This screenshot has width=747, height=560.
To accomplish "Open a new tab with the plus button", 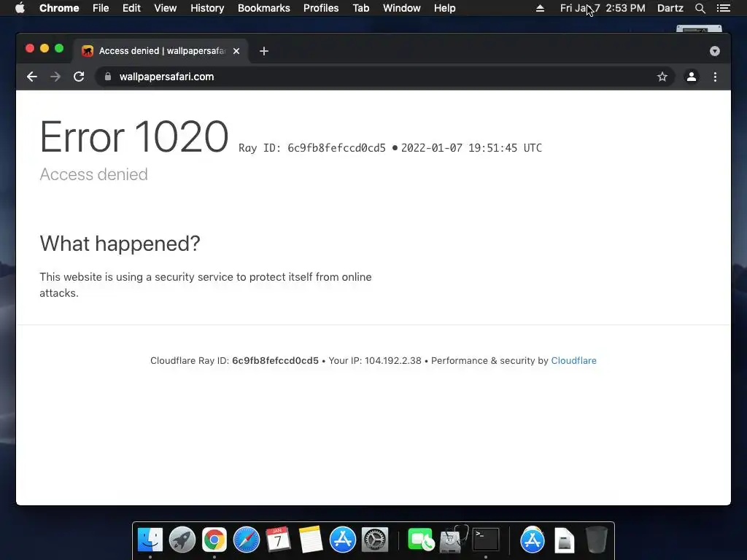I will click(264, 51).
